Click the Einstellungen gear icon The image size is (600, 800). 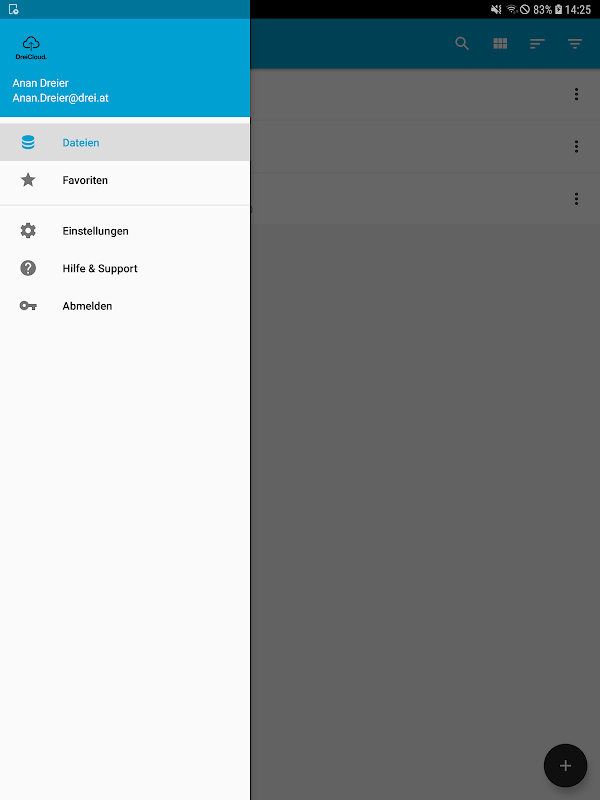click(x=28, y=231)
